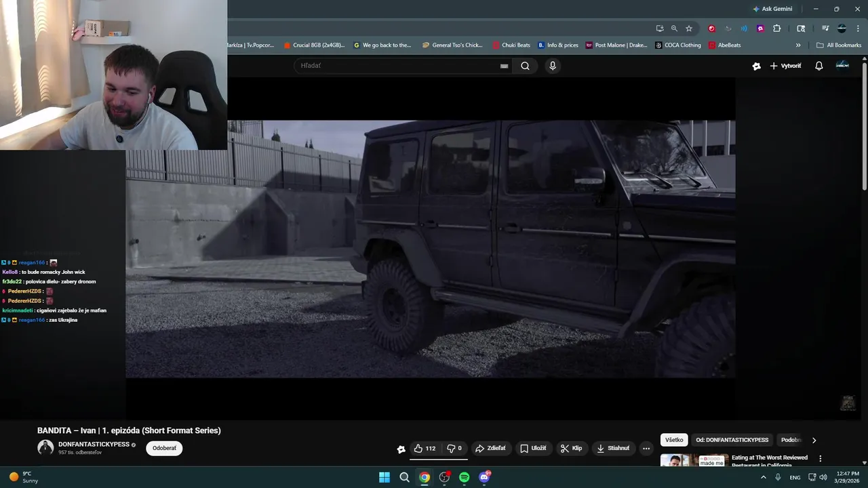The width and height of the screenshot is (868, 488).
Task: Click the zoom magnifier icon in address bar
Action: point(674,28)
